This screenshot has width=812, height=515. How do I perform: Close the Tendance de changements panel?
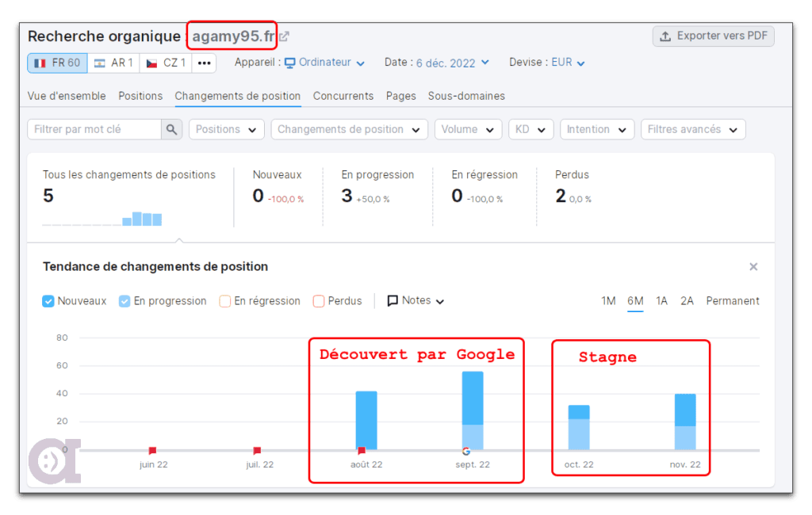[753, 266]
